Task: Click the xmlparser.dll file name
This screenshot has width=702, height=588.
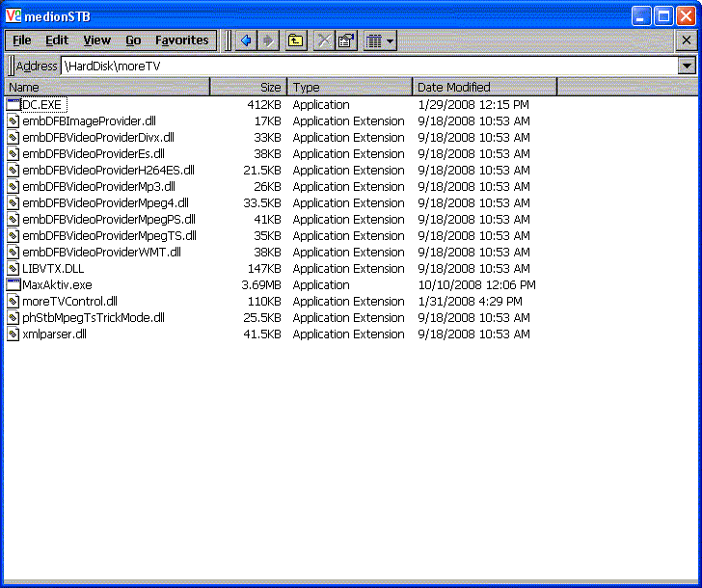Action: click(x=54, y=334)
